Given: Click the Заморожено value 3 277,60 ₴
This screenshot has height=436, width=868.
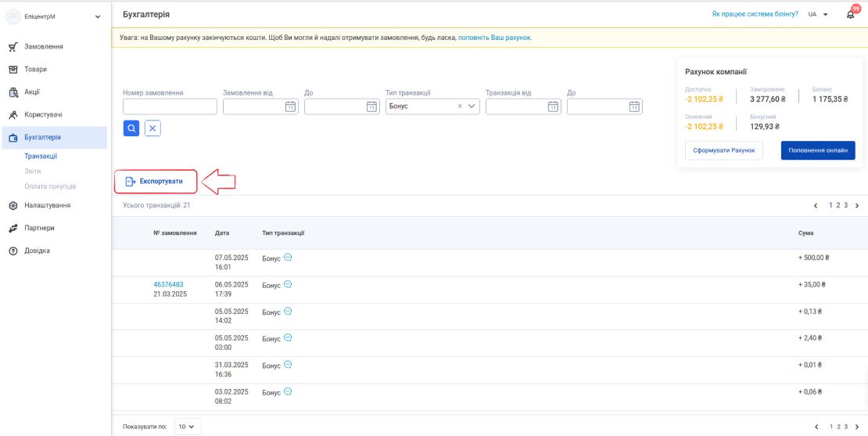Looking at the screenshot, I should pos(768,99).
